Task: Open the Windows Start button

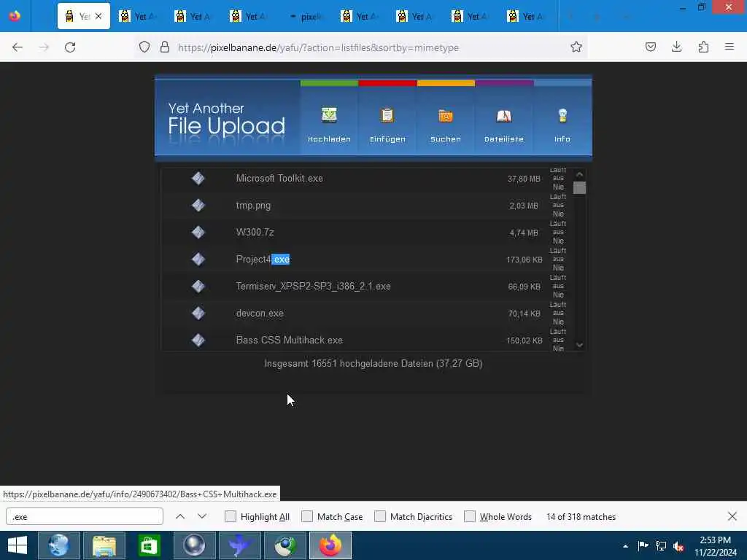Action: (x=18, y=545)
